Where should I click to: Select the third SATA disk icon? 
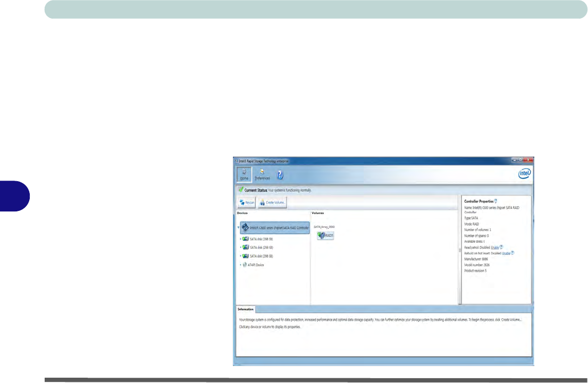coord(246,256)
